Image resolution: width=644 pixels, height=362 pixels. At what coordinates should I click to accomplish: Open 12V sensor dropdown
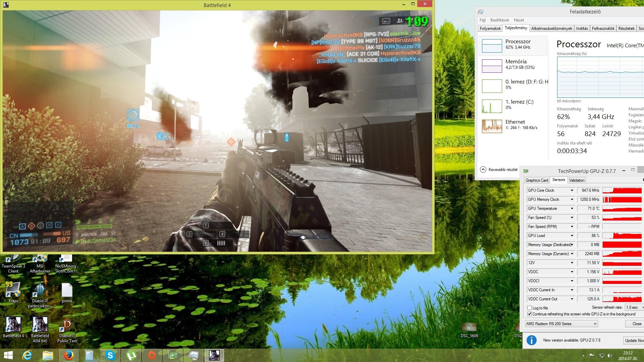[x=572, y=263]
